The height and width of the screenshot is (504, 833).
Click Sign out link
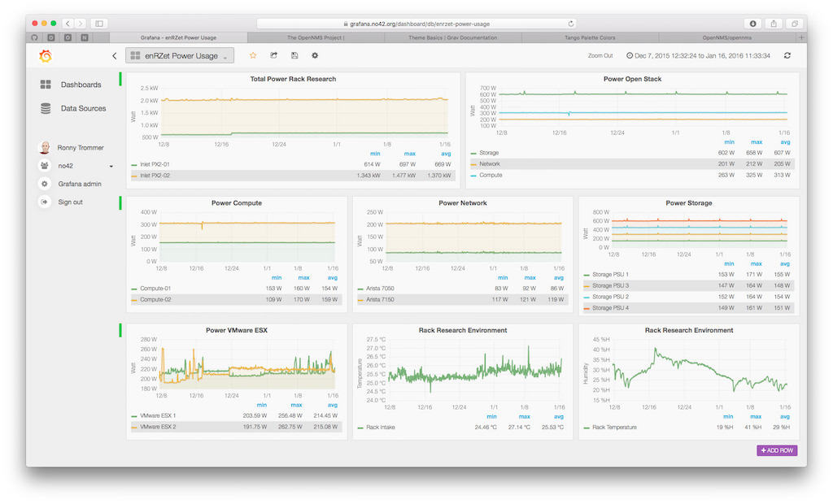(70, 202)
